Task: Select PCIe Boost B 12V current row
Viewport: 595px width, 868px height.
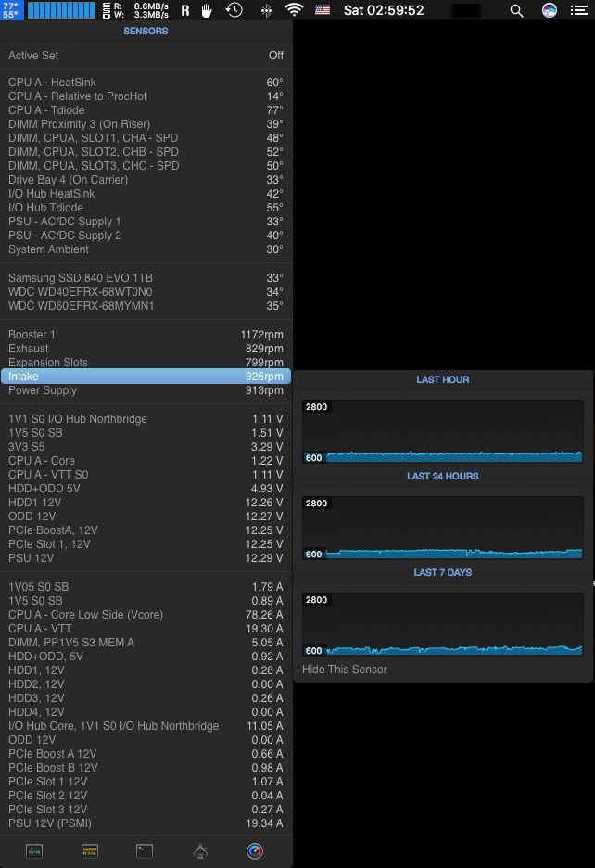Action: 146,767
